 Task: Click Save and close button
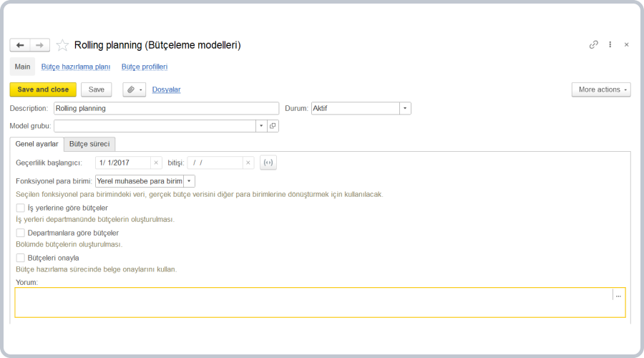(43, 89)
